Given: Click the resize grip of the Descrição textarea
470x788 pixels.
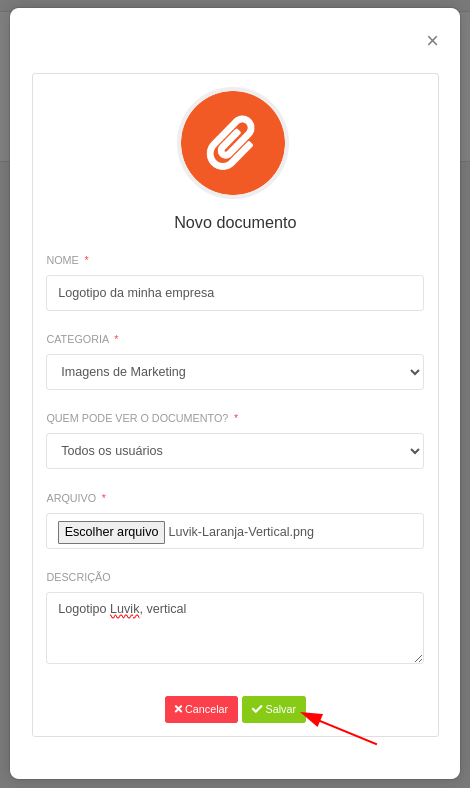Looking at the screenshot, I should point(418,658).
